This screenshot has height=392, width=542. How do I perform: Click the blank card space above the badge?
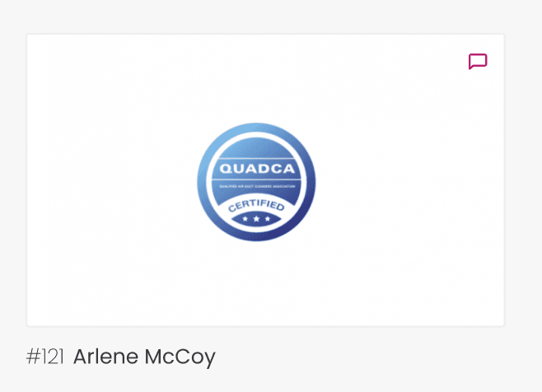[256, 78]
